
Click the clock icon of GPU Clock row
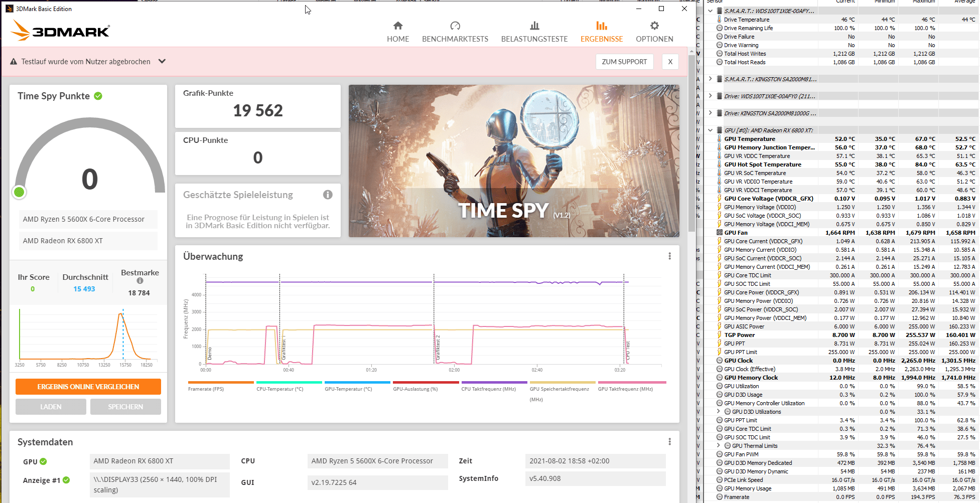(x=720, y=361)
